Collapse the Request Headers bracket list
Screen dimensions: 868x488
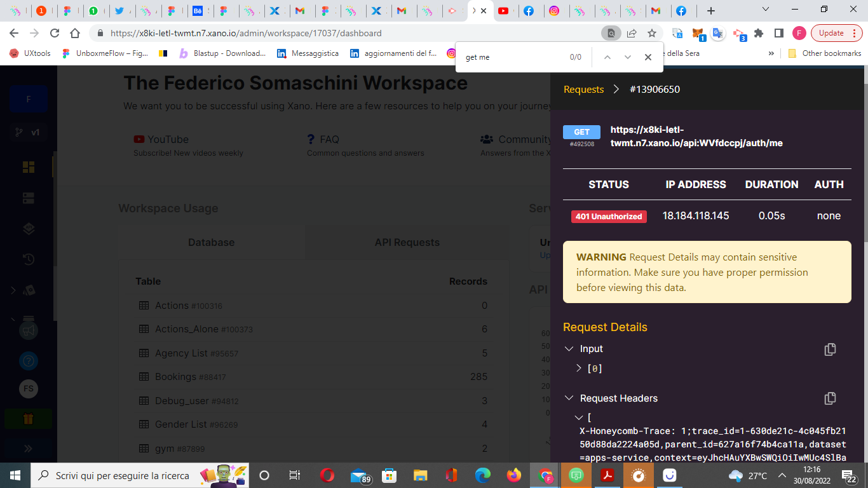pyautogui.click(x=579, y=417)
